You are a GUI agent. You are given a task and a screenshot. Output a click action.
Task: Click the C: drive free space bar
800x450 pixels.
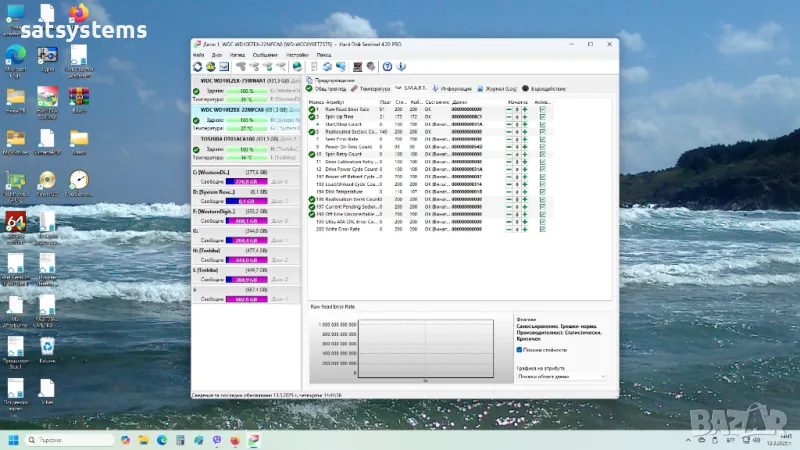pyautogui.click(x=246, y=183)
